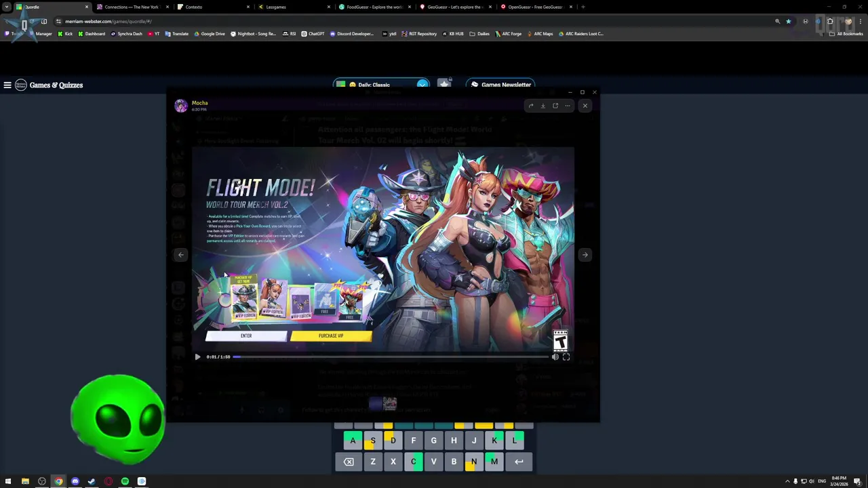Forward the media using share arrow icon
The image size is (868, 488).
click(x=531, y=106)
